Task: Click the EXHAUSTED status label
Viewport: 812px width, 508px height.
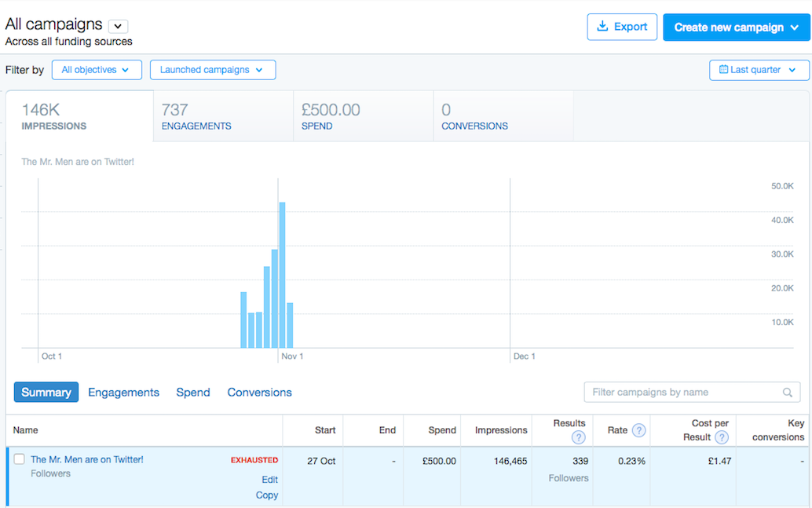Action: tap(254, 460)
